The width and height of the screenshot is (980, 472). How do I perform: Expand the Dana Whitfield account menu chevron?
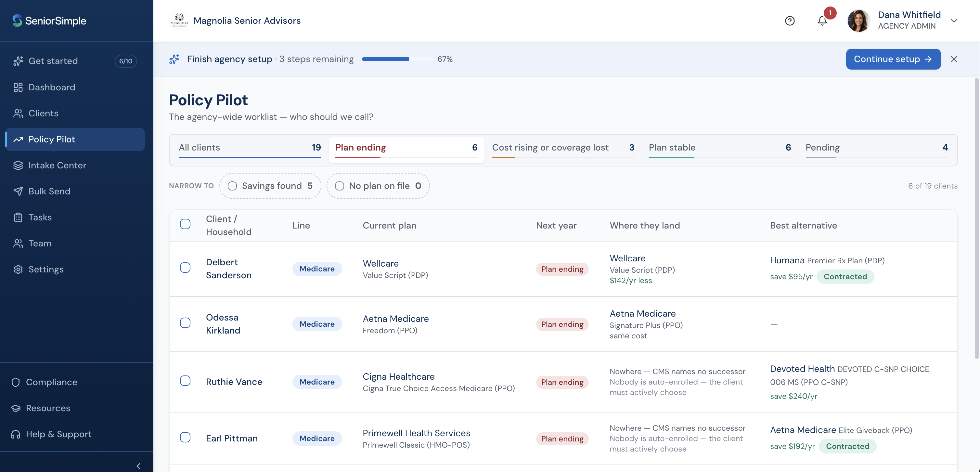[954, 20]
